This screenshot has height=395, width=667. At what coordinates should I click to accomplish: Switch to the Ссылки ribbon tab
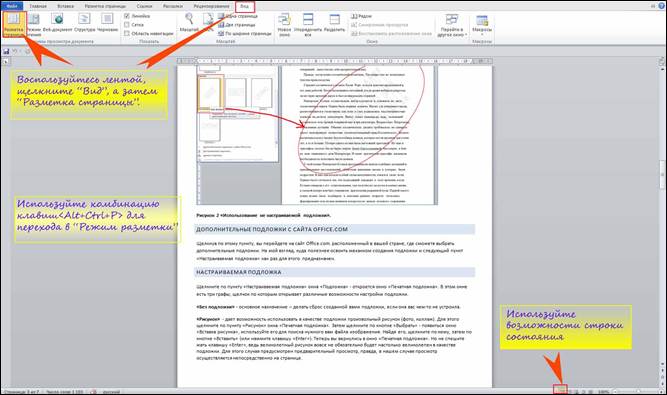coord(145,6)
